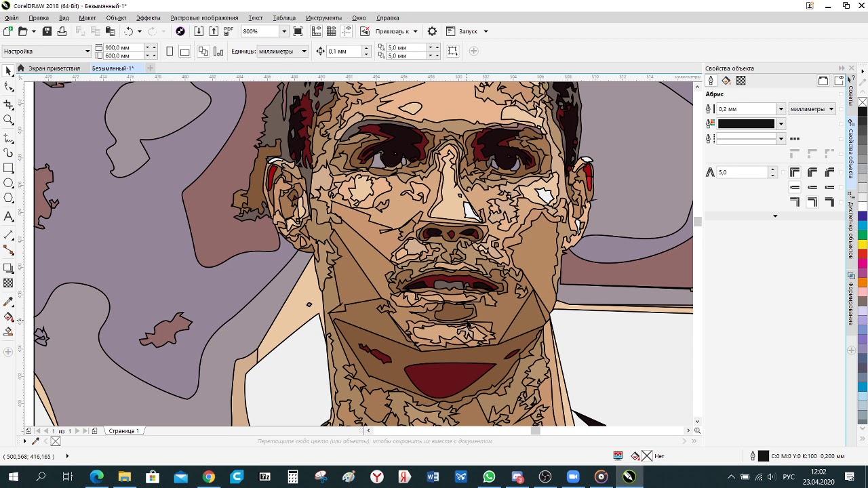Click the Save floppy disk icon

point(47,31)
